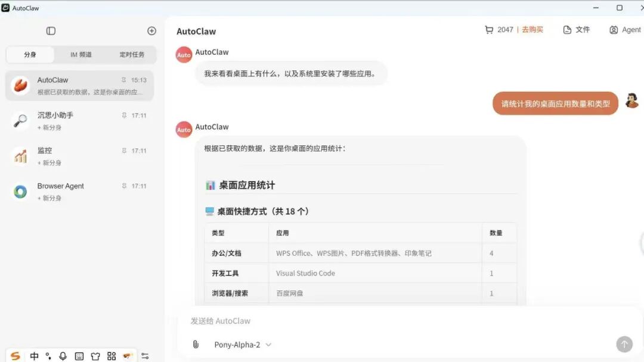Click the AutoClaw app icon in title bar
Screen dimensions: 644x362
pos(5,8)
